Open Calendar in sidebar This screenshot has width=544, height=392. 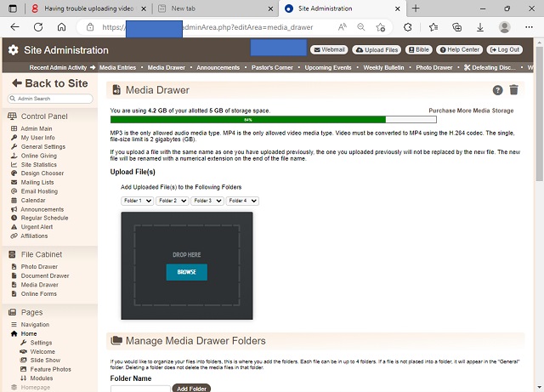pyautogui.click(x=33, y=201)
